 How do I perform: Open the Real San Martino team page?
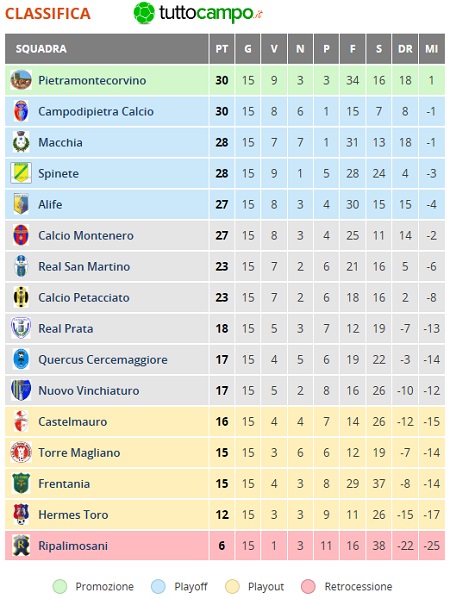84,266
